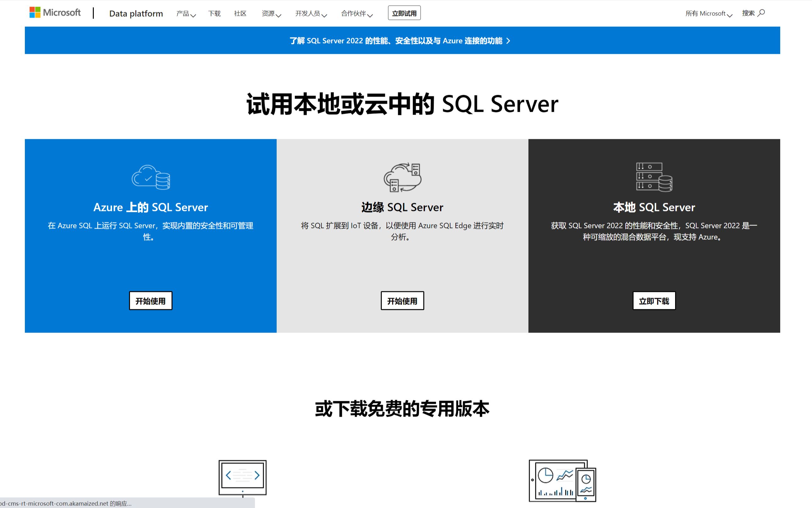812x508 pixels.
Task: Go to the 下载 nav item
Action: pyautogui.click(x=214, y=14)
